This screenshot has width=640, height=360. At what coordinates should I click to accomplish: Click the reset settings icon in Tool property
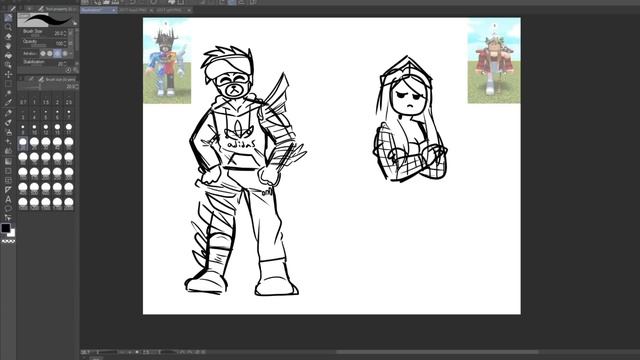tap(68, 70)
